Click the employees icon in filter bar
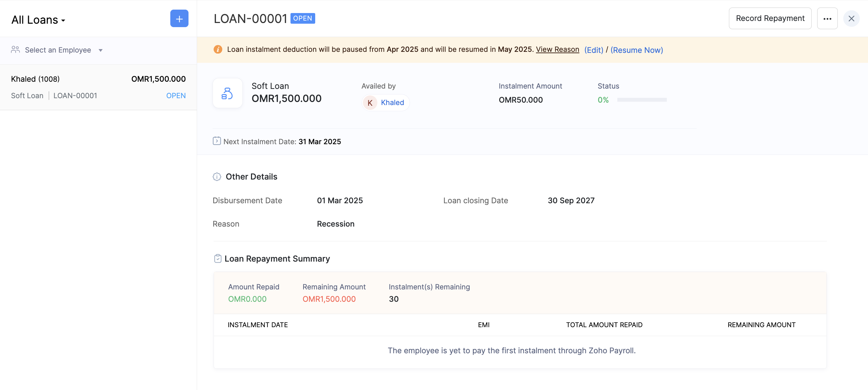The height and width of the screenshot is (390, 868). (15, 50)
